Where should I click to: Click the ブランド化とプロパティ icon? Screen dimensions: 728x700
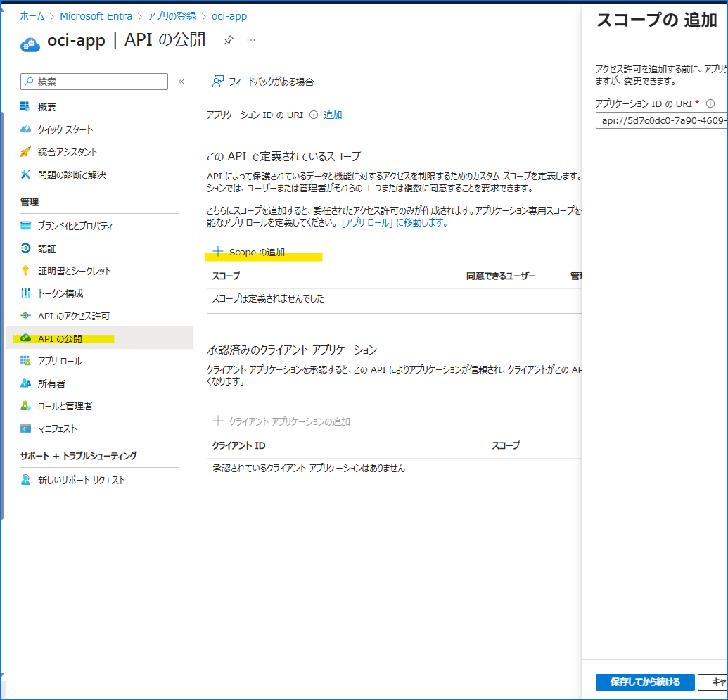click(x=25, y=226)
